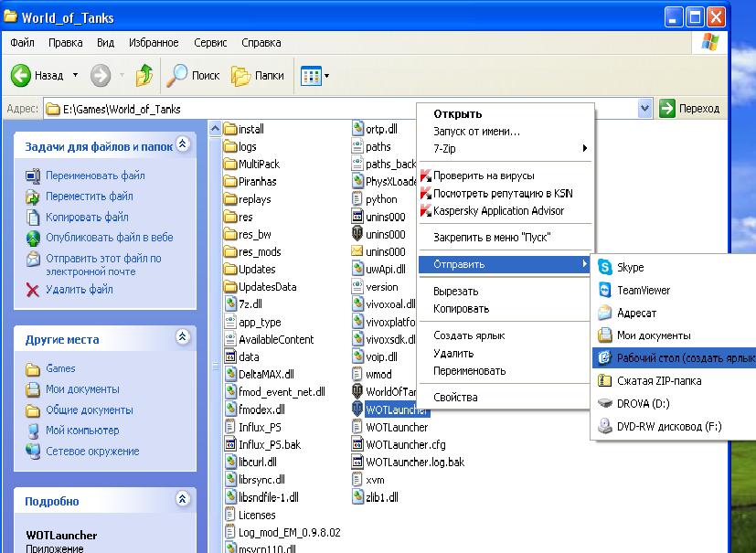Expand the address bar dropdown arrow
Screen dimensions: 756x553
click(644, 109)
